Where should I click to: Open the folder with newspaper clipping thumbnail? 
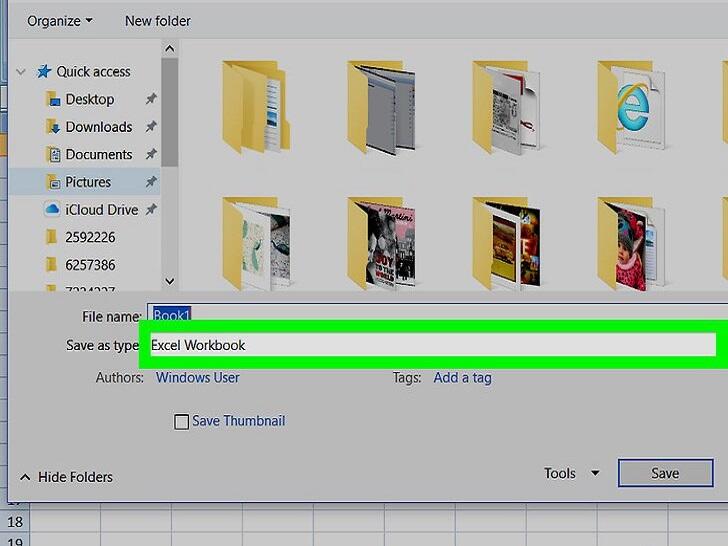(506, 107)
